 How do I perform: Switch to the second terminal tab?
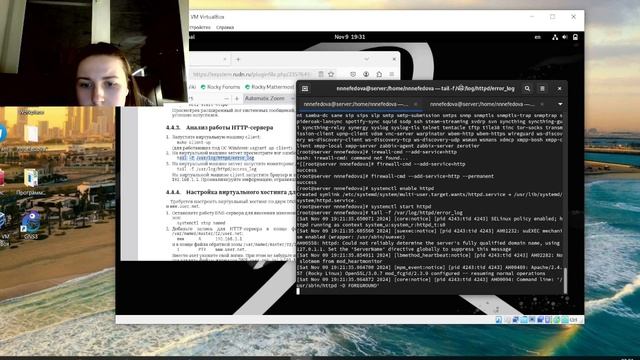tap(482, 104)
